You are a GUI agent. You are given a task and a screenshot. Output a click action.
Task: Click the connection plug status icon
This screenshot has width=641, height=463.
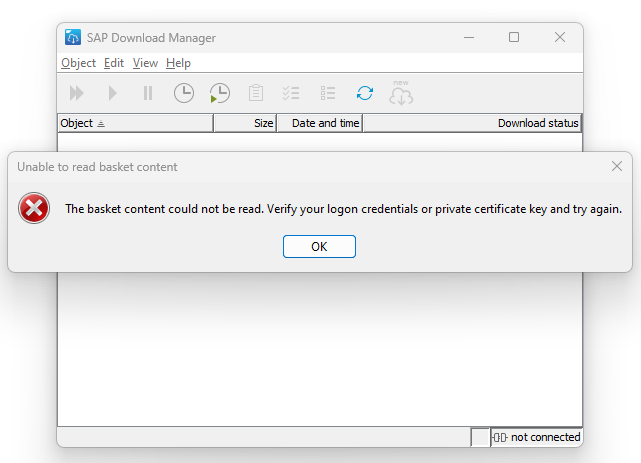500,437
